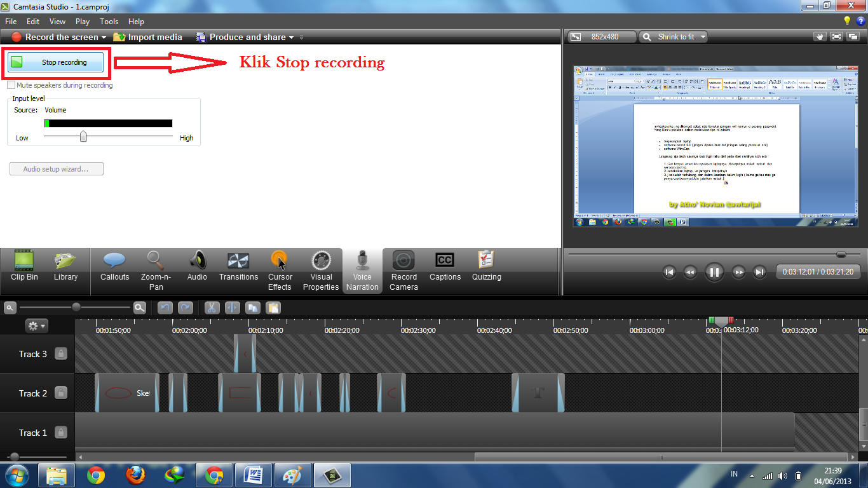Open Record Camera tool

(403, 271)
